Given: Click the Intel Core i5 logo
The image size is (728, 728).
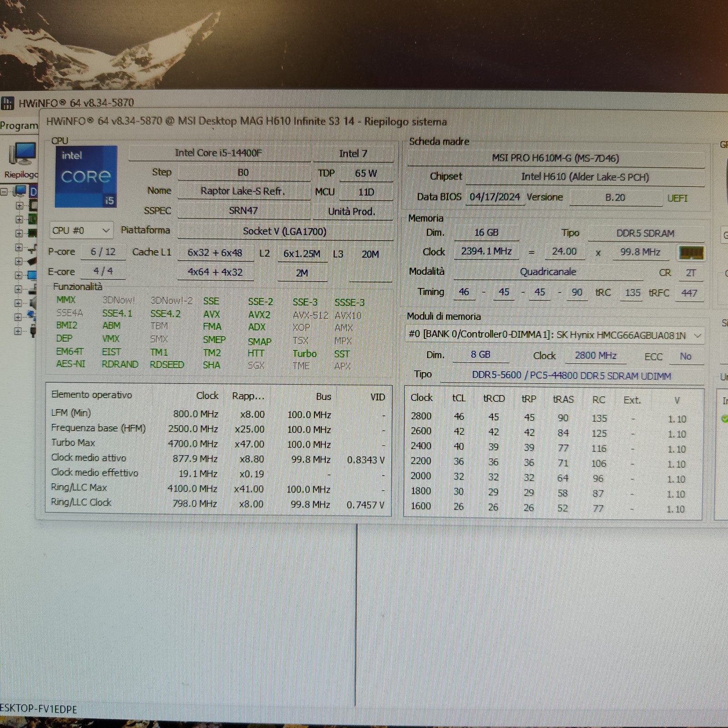Looking at the screenshot, I should click(86, 177).
